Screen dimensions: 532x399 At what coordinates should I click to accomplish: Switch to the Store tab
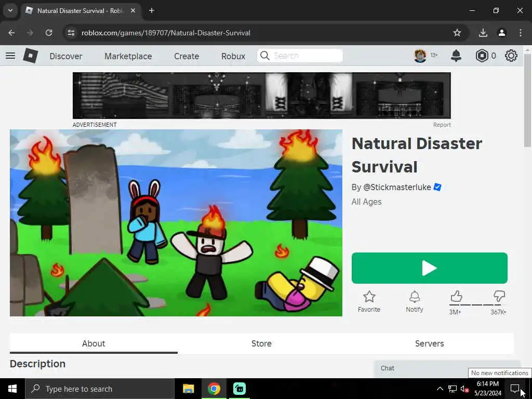pyautogui.click(x=261, y=343)
